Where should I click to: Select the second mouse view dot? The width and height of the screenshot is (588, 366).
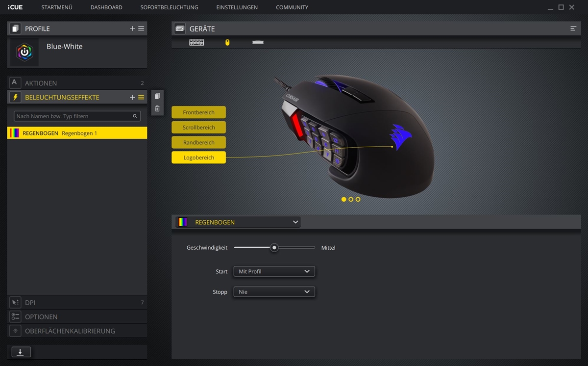click(x=351, y=199)
